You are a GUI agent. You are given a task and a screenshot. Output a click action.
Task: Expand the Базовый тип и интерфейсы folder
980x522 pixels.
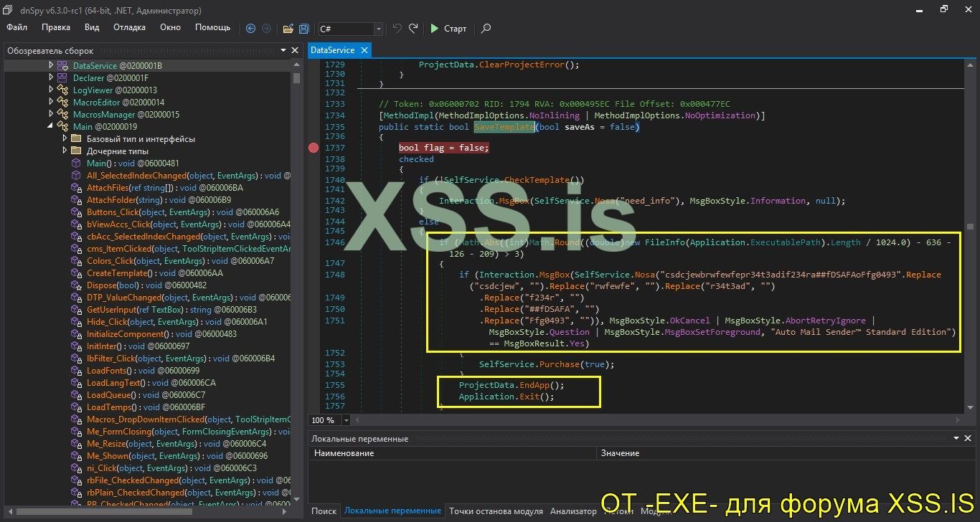[x=65, y=138]
